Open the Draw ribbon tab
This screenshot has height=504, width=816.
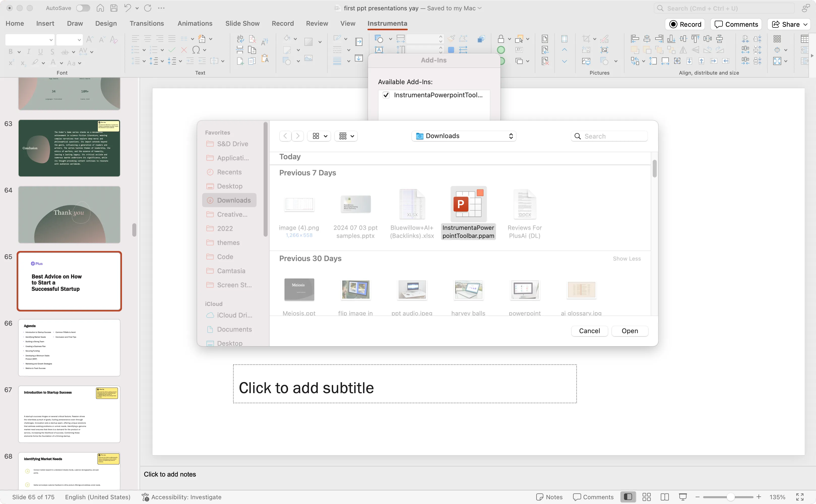tap(75, 23)
